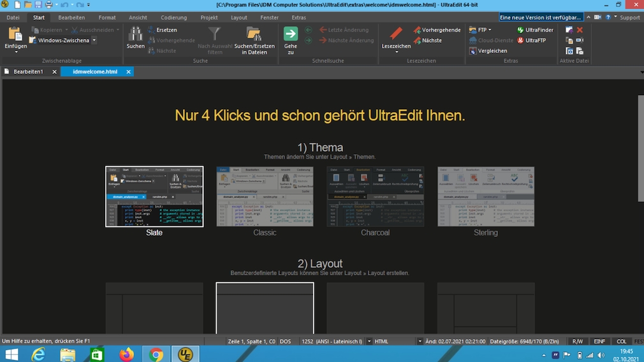Screen dimensions: 644x362
Task: Open the Windows-Zwischena clipboard dropdown
Action: pos(94,40)
